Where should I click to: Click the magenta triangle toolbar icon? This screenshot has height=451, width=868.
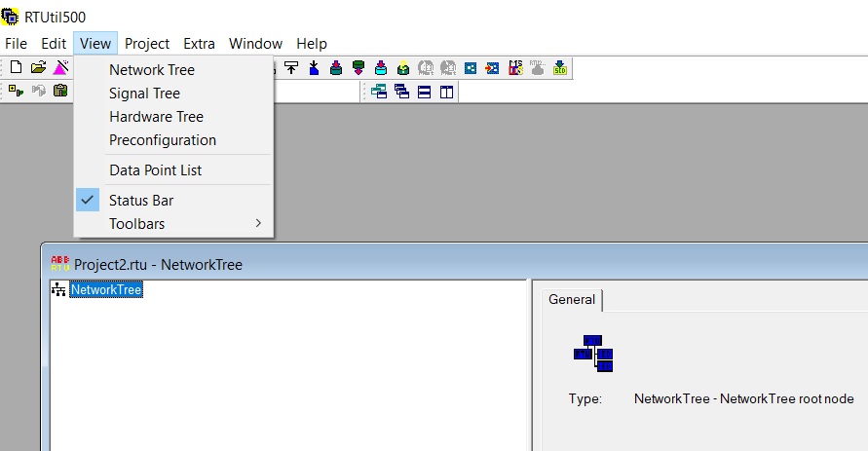(x=61, y=67)
